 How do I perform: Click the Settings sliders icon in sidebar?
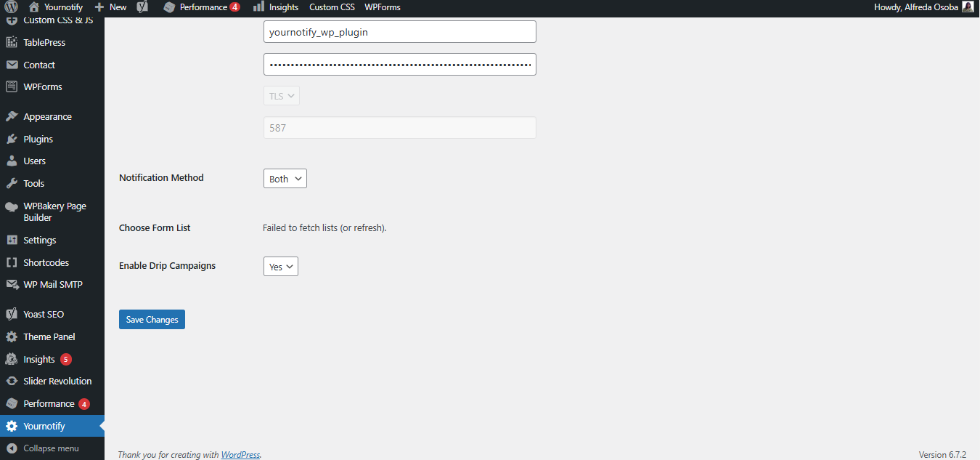pos(12,240)
